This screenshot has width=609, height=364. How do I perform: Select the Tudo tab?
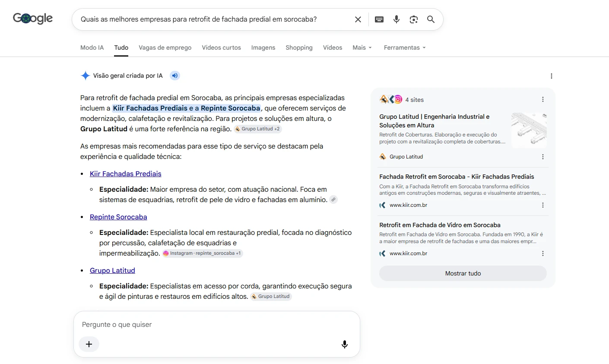tap(121, 47)
